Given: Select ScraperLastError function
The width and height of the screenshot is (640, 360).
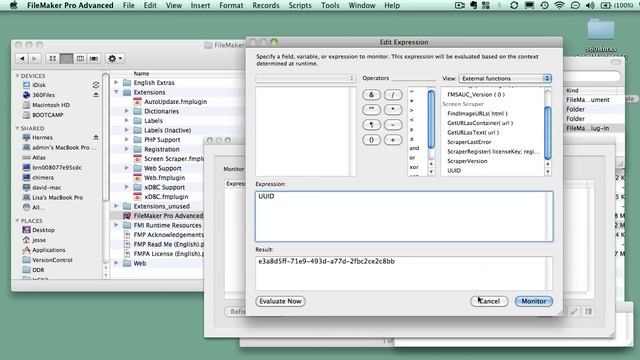Looking at the screenshot, I should (x=469, y=142).
